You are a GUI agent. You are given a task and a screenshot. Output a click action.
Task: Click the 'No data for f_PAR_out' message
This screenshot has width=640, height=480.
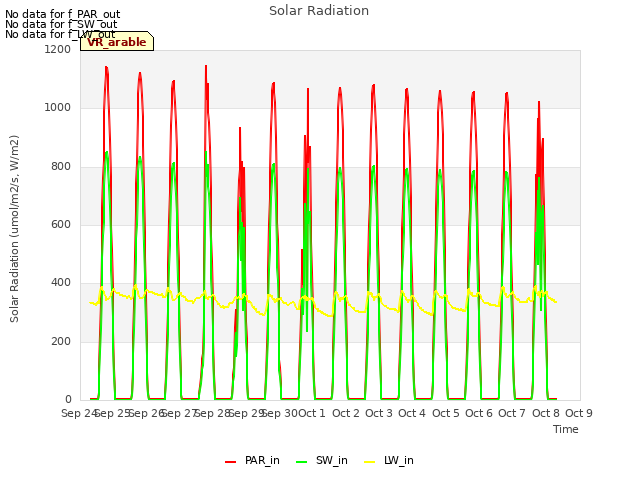coord(62,15)
